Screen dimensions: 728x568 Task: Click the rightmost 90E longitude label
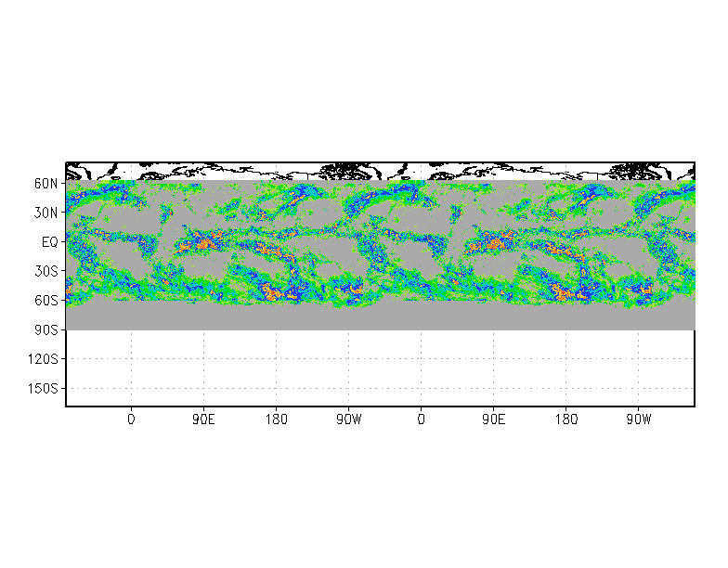click(x=494, y=420)
